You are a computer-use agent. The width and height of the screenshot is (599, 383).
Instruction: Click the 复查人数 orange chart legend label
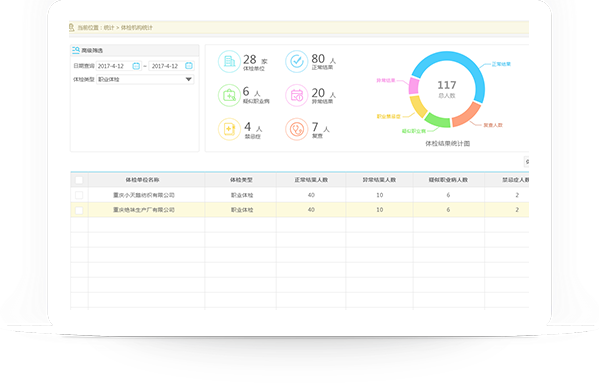[493, 125]
